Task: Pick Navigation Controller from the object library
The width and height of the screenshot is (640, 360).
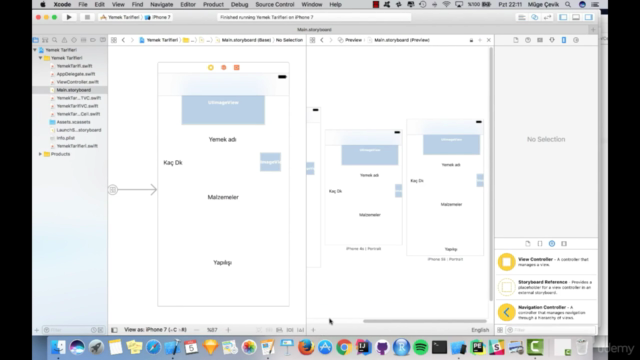Action: click(x=546, y=312)
